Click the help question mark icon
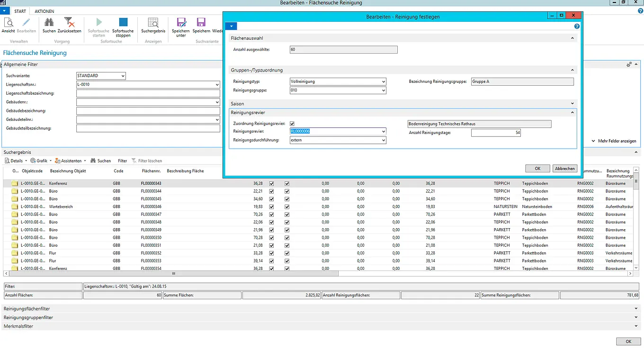The width and height of the screenshot is (644, 348). [x=577, y=27]
